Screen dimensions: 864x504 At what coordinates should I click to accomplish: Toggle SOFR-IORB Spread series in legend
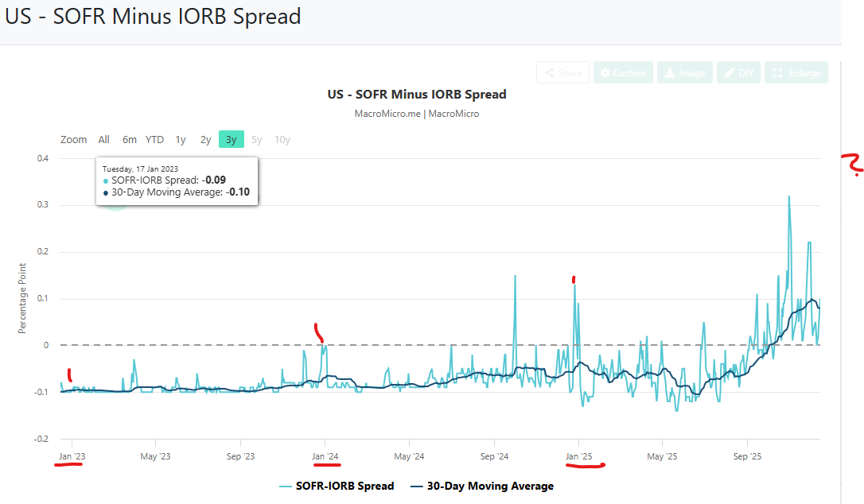(337, 486)
